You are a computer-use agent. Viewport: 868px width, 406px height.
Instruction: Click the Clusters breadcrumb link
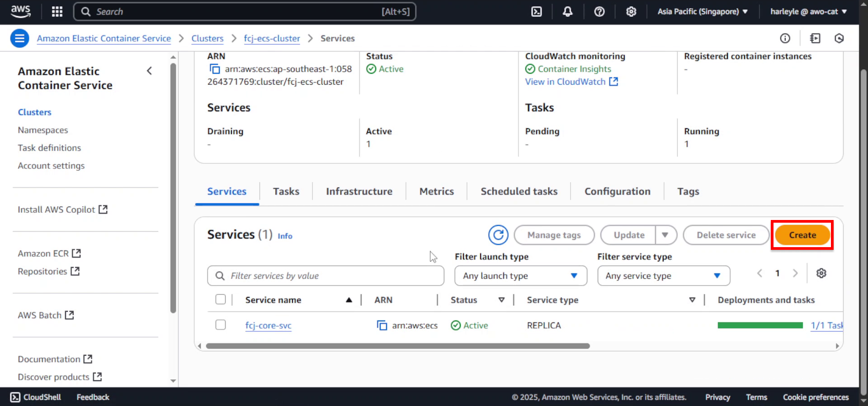[x=208, y=38]
